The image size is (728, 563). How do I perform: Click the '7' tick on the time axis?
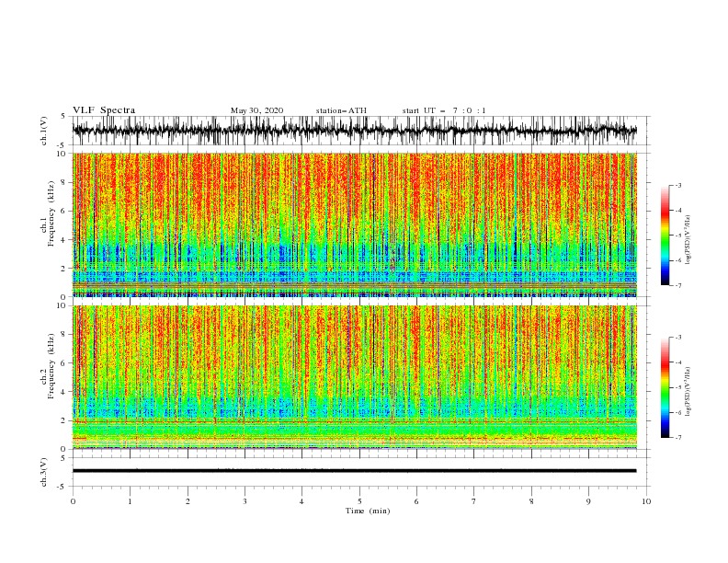pyautogui.click(x=474, y=501)
